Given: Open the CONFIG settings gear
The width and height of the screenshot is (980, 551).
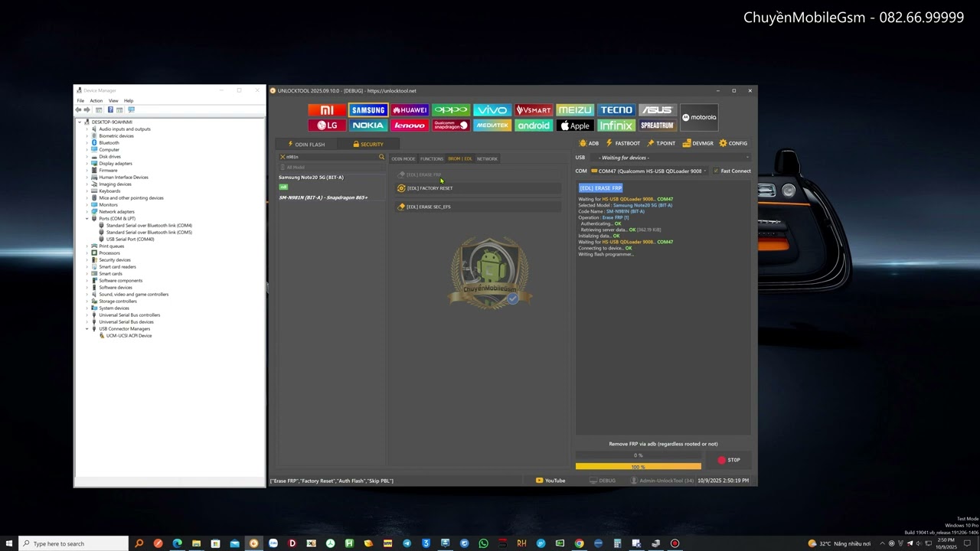Looking at the screenshot, I should [x=733, y=143].
